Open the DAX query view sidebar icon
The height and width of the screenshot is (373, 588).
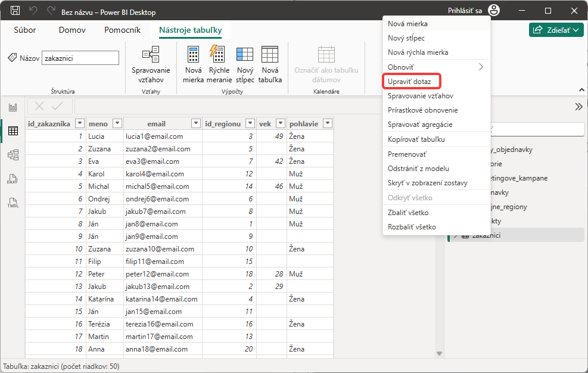point(13,179)
